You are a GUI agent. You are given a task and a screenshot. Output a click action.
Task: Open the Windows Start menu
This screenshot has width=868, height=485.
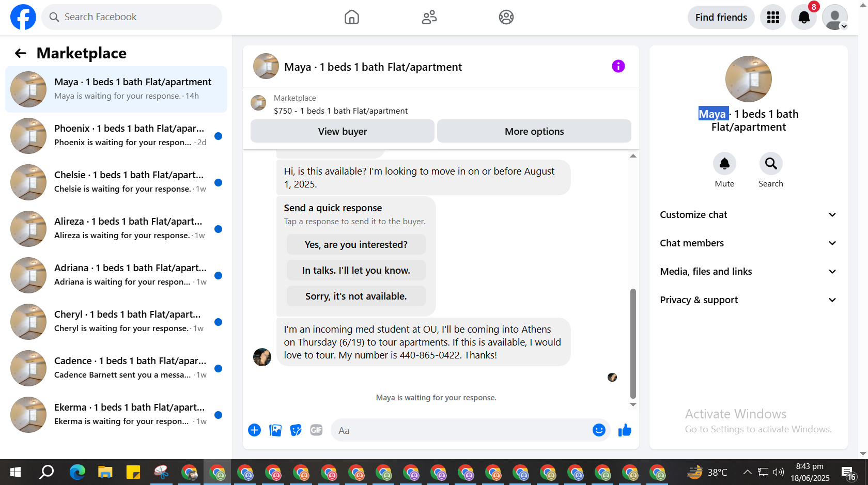click(x=16, y=472)
